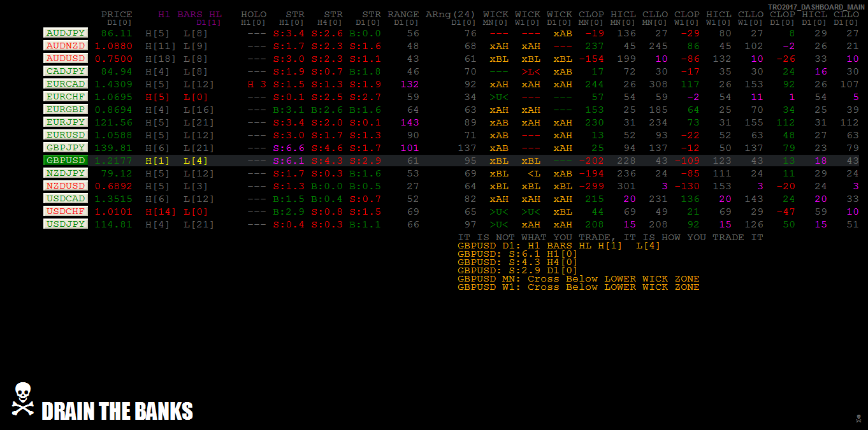Click the USDCHF symbol button
This screenshot has height=430, width=868.
(x=66, y=211)
